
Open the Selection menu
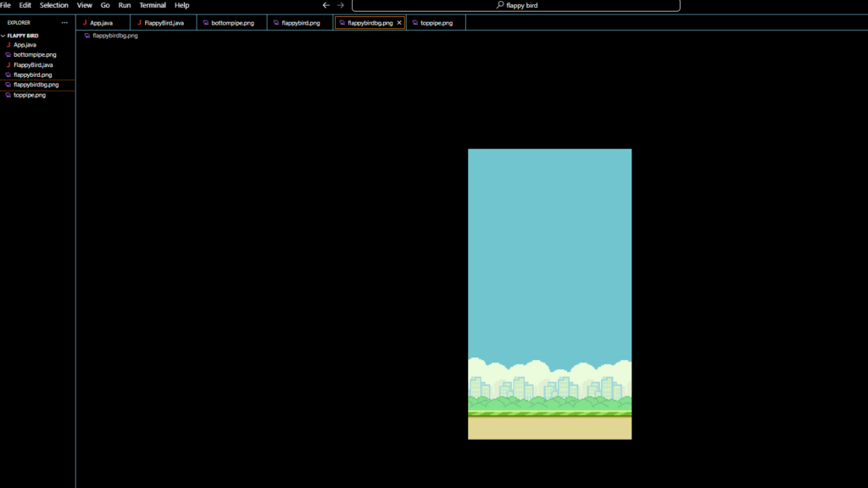(x=53, y=5)
